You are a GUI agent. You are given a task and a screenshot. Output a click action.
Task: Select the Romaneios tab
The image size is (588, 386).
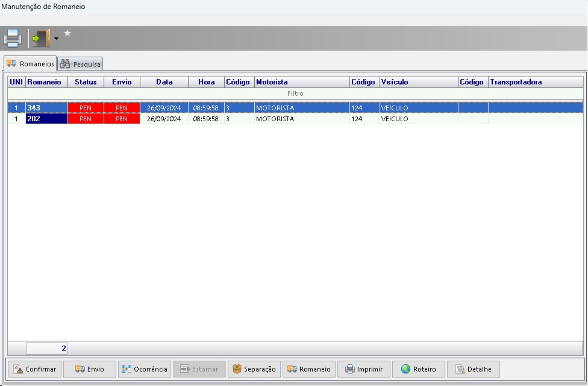point(30,63)
